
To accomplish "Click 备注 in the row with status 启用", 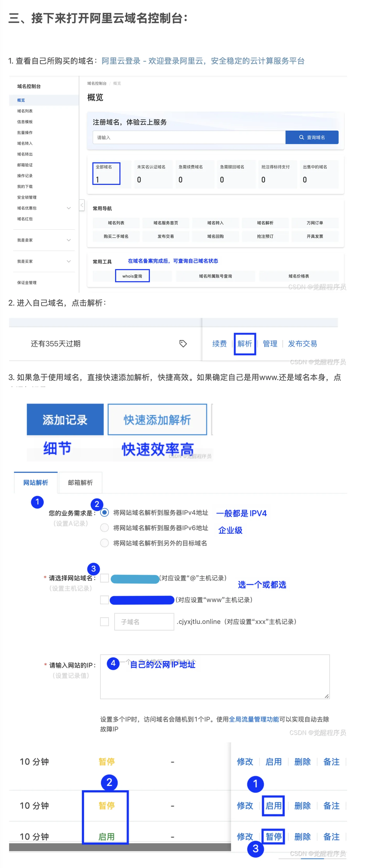I will tap(331, 836).
